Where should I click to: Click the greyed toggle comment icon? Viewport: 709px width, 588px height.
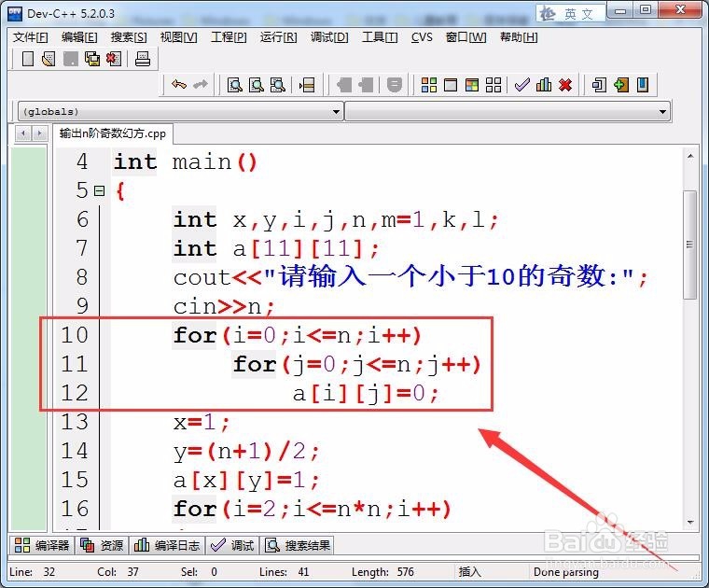point(395,85)
